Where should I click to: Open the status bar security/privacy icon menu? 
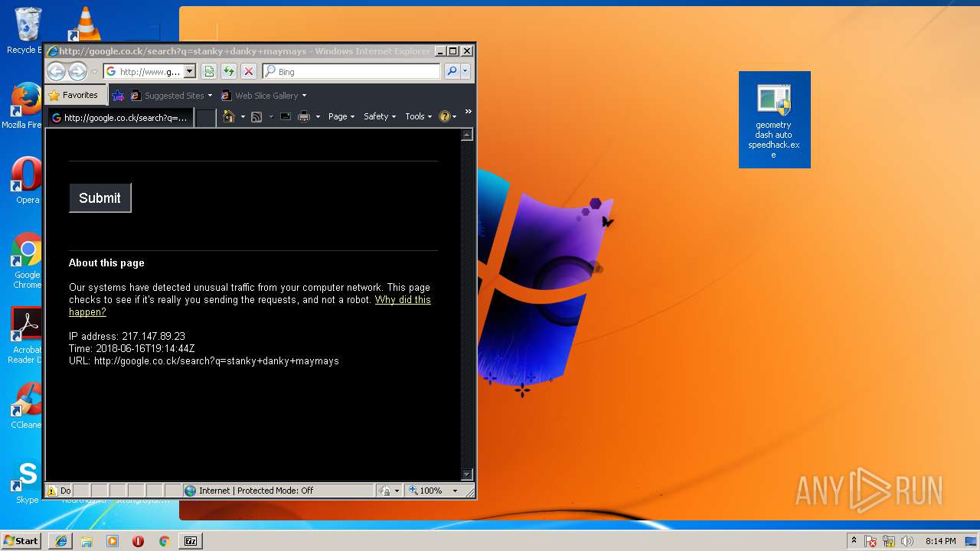pos(390,491)
